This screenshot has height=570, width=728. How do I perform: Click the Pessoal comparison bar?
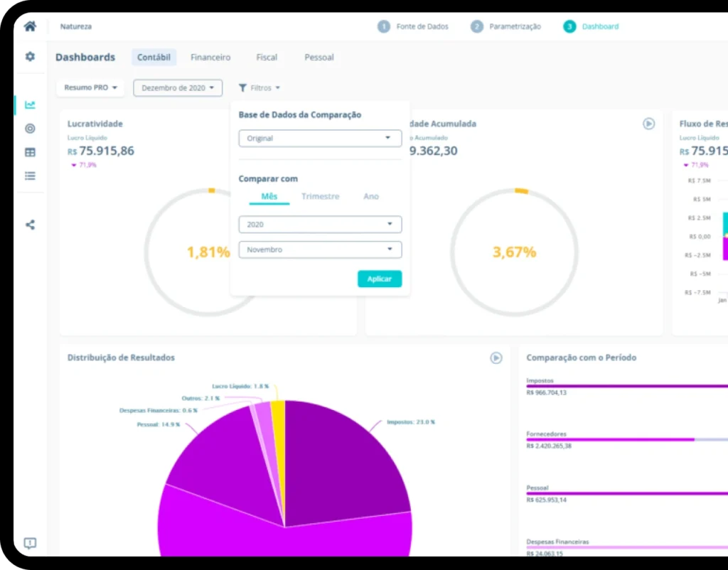pos(627,493)
